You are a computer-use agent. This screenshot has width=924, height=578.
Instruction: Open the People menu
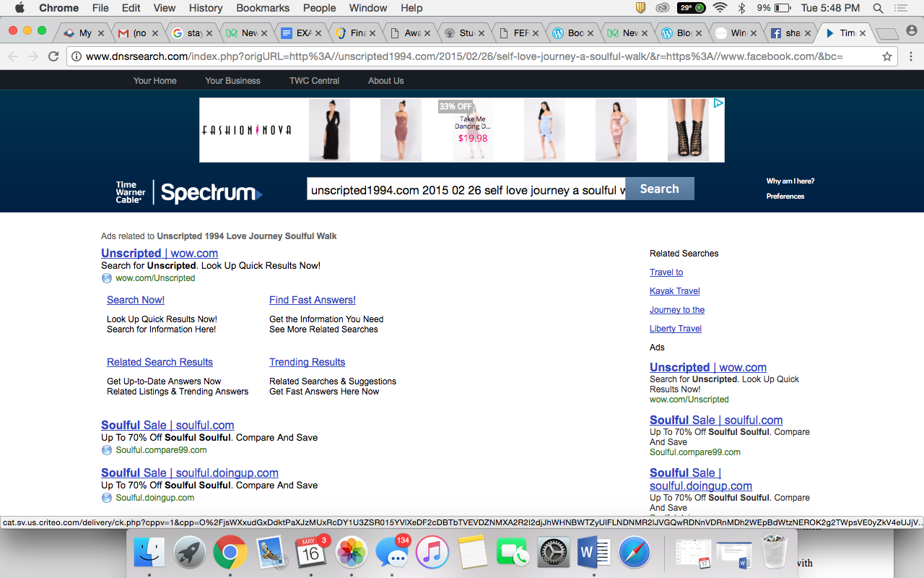320,8
